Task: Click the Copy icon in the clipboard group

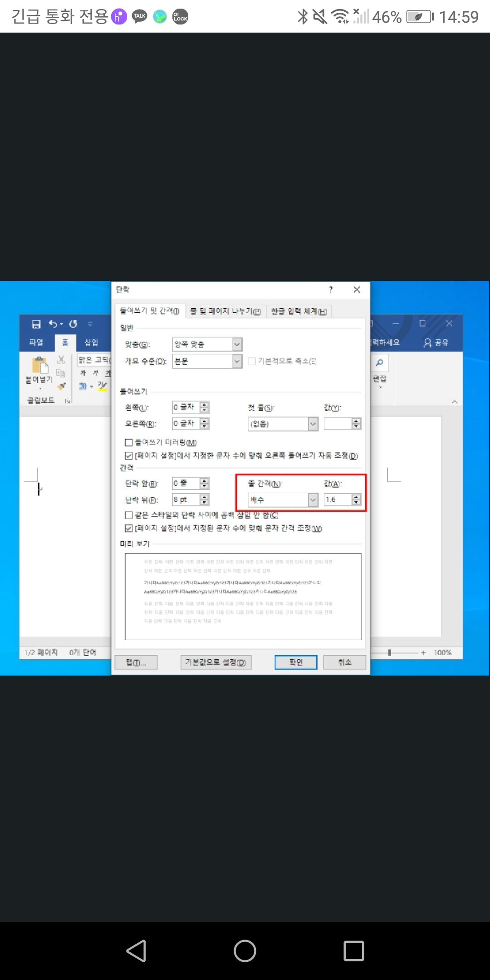Action: [x=61, y=373]
